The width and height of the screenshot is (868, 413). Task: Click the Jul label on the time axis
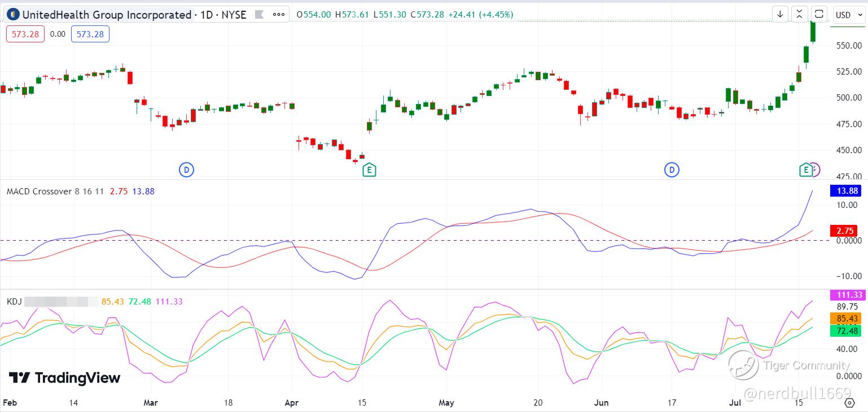pyautogui.click(x=734, y=403)
